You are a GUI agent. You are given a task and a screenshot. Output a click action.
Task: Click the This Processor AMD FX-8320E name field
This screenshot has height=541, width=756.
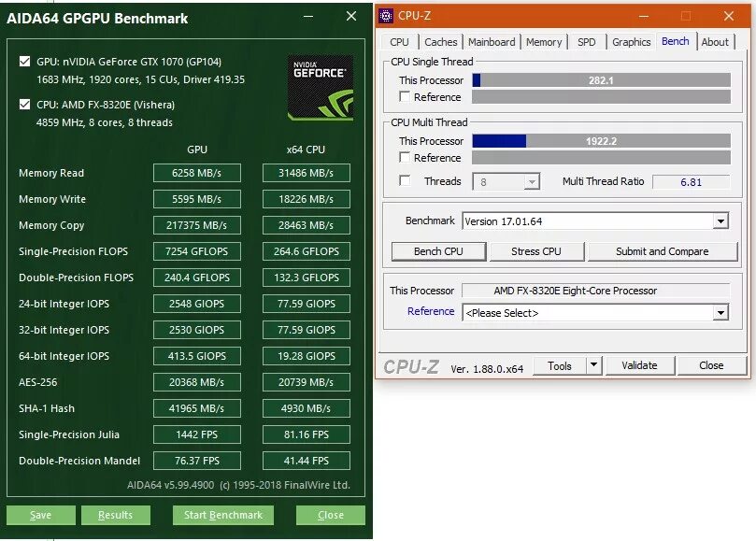[595, 291]
